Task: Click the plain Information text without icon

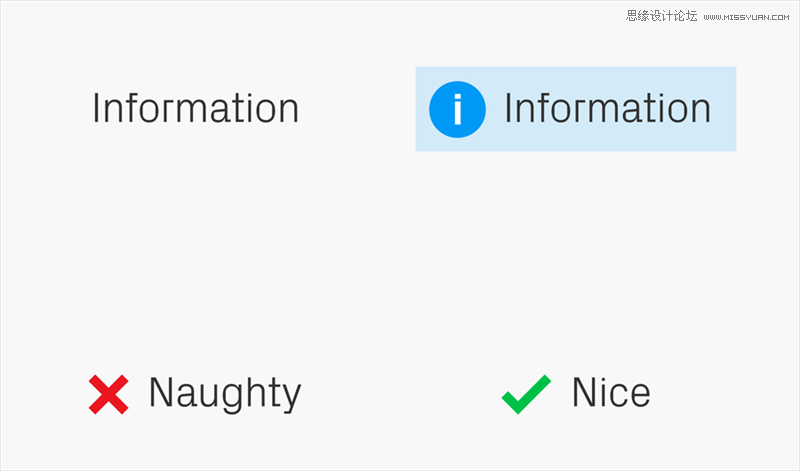Action: coord(195,108)
